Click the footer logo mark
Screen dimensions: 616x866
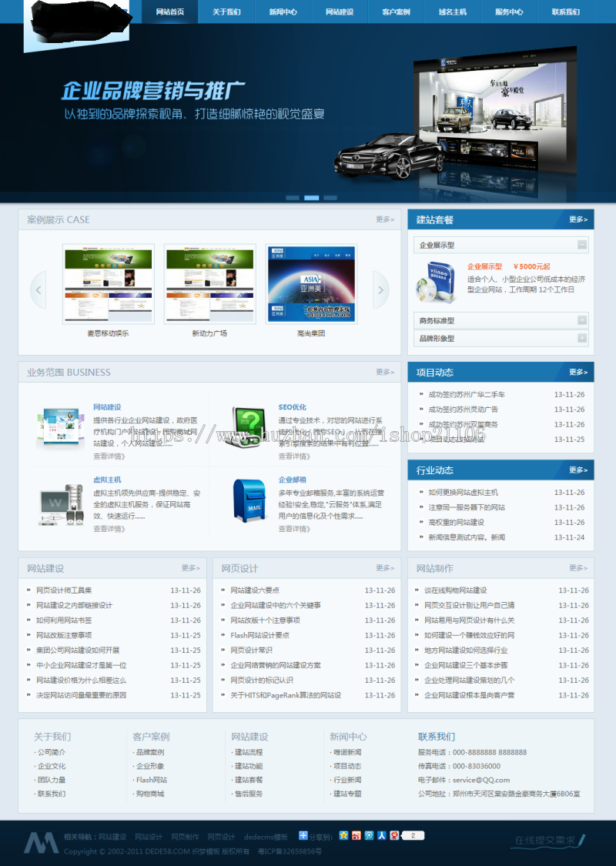tap(42, 842)
